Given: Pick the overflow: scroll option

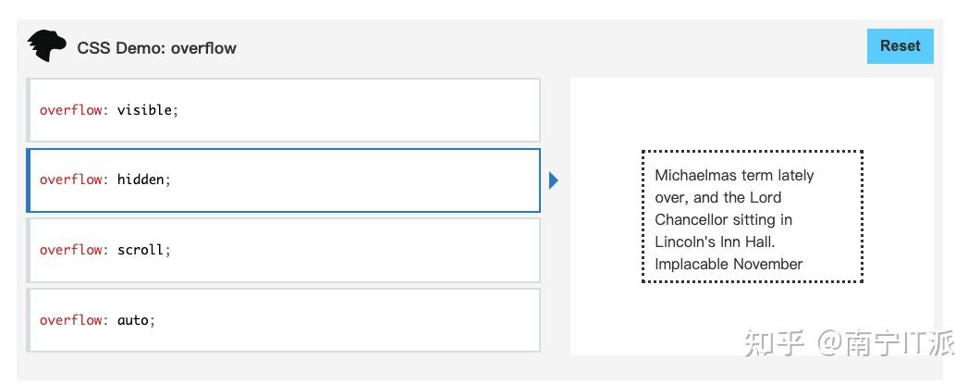Looking at the screenshot, I should (283, 250).
